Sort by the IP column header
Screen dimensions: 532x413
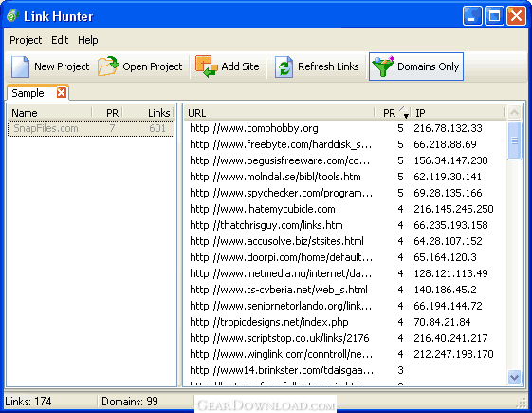(458, 113)
